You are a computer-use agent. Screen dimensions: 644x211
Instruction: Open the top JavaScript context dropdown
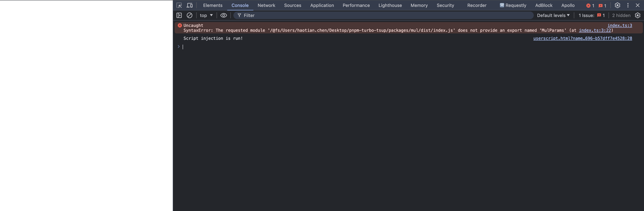coord(206,15)
